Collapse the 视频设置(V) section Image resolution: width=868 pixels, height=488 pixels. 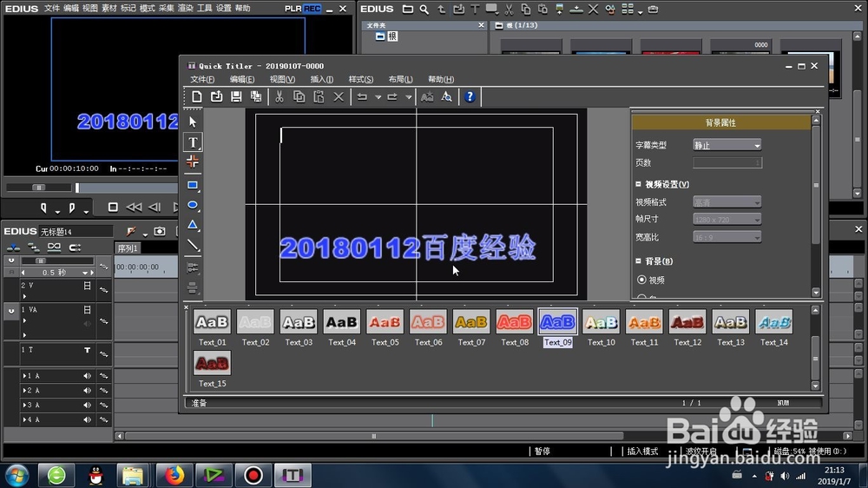tap(638, 184)
